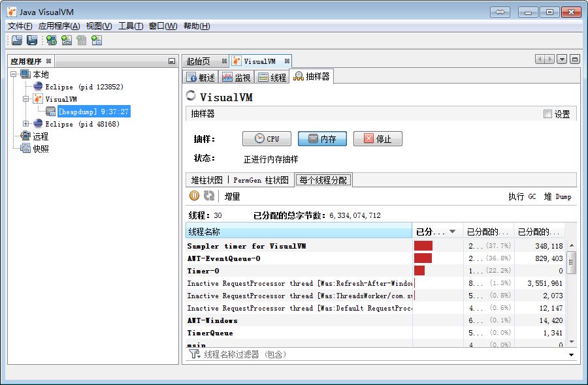Toggle the 设置 checkbox
588x385 pixels.
click(x=548, y=114)
